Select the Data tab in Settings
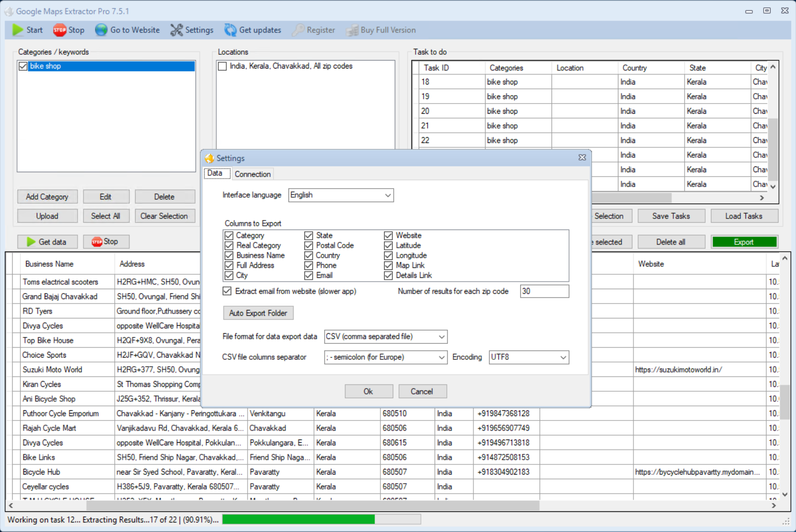Viewport: 796px width, 532px height. [x=215, y=173]
